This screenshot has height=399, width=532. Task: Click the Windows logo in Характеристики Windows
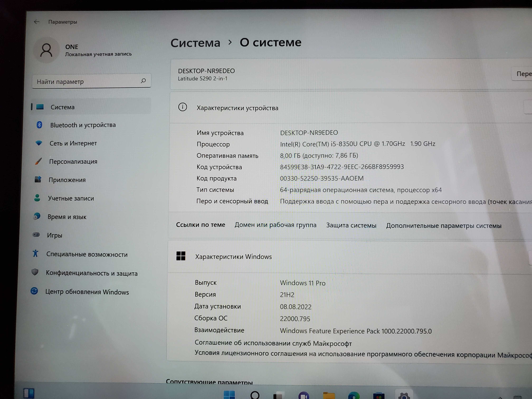pos(181,256)
